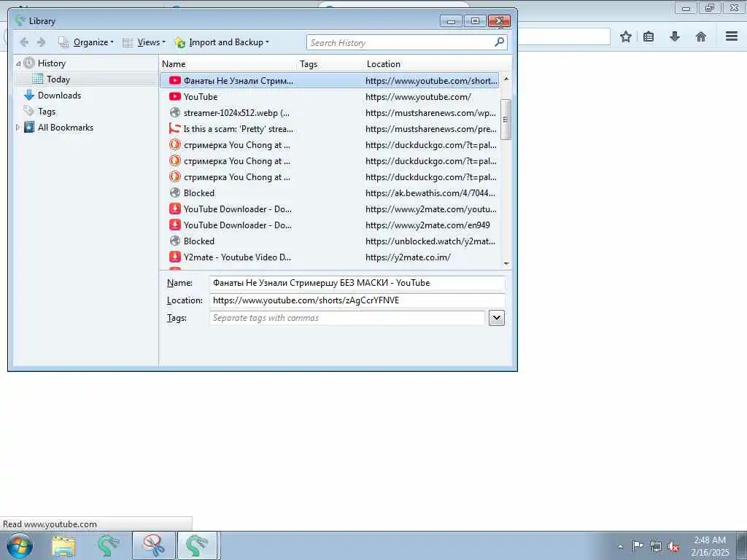This screenshot has width=747, height=560.
Task: Sort by the Name column header
Action: click(228, 64)
